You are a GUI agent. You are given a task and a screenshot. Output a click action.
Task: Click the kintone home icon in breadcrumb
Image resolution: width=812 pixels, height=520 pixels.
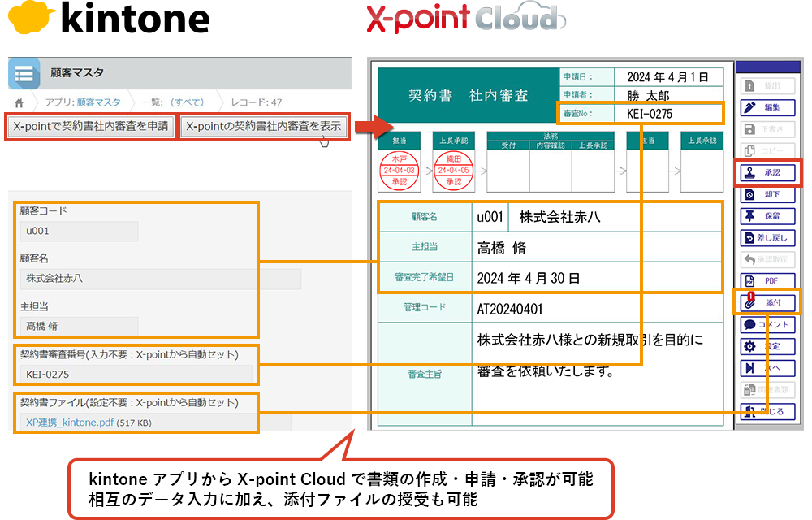tap(19, 102)
